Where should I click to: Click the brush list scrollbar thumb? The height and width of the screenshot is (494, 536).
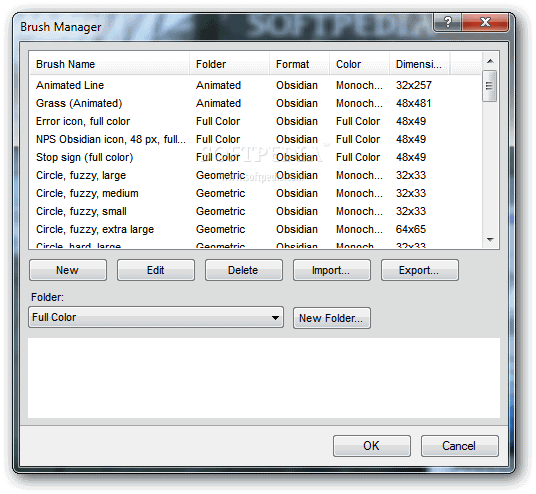click(490, 86)
